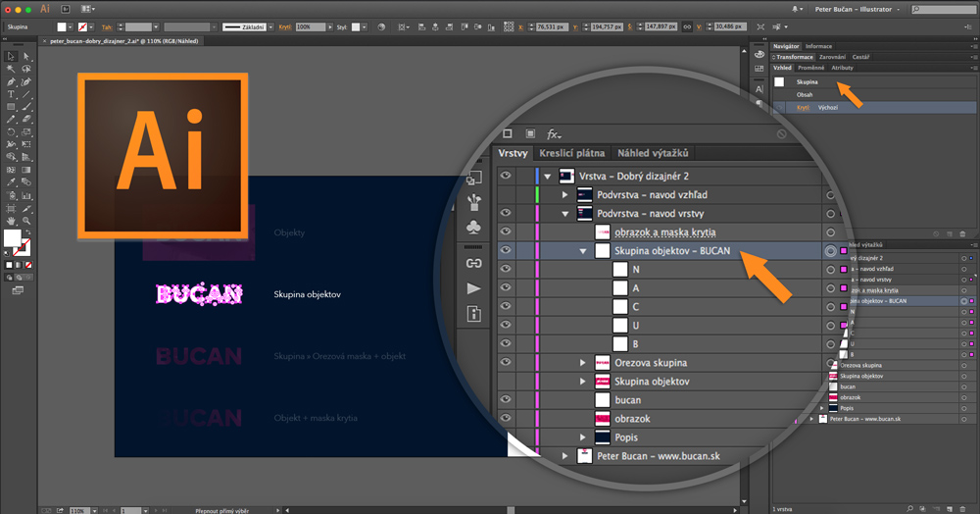Select the Artboard tool
Image resolution: width=980 pixels, height=514 pixels.
(11, 208)
